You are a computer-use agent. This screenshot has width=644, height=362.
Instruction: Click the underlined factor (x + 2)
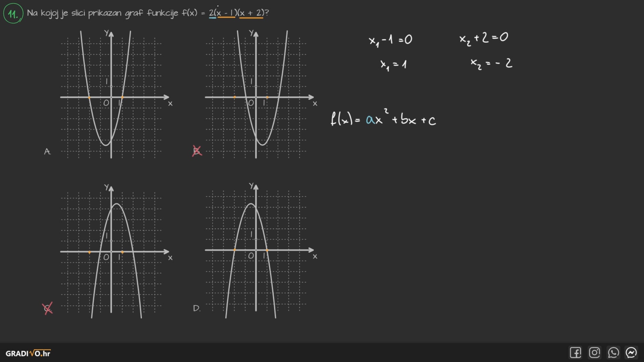point(251,13)
